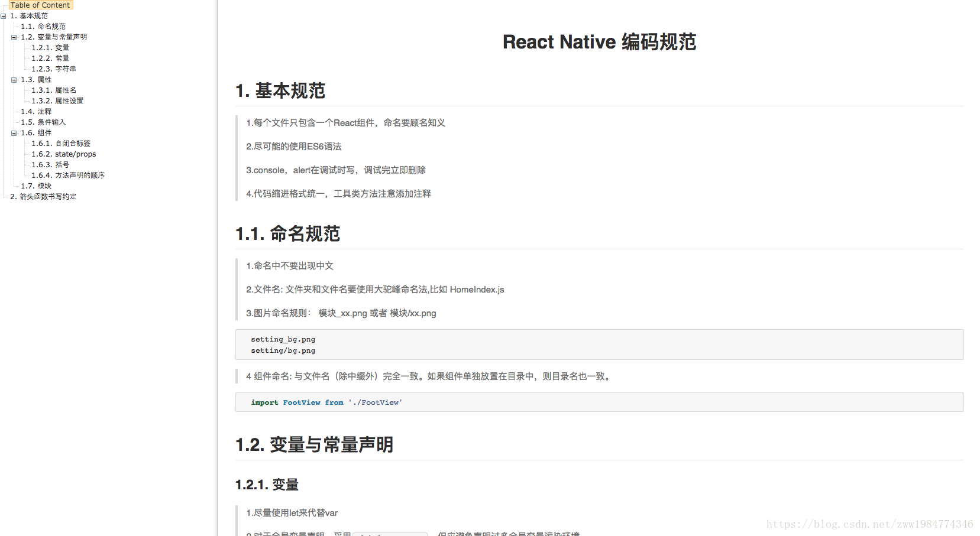Navigate to '1.6.4. 方法声明的顺序' entry
The height and width of the screenshot is (536, 980).
click(68, 176)
